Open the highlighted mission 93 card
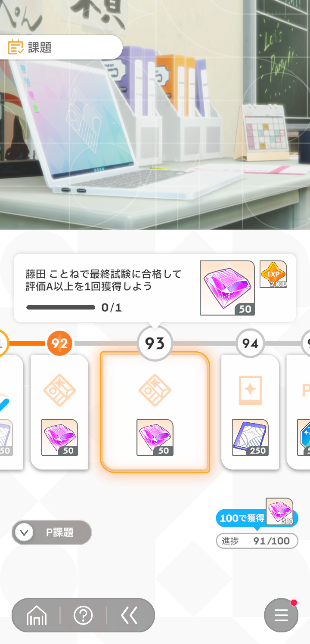Screen dimensions: 310x644 pyautogui.click(x=155, y=412)
